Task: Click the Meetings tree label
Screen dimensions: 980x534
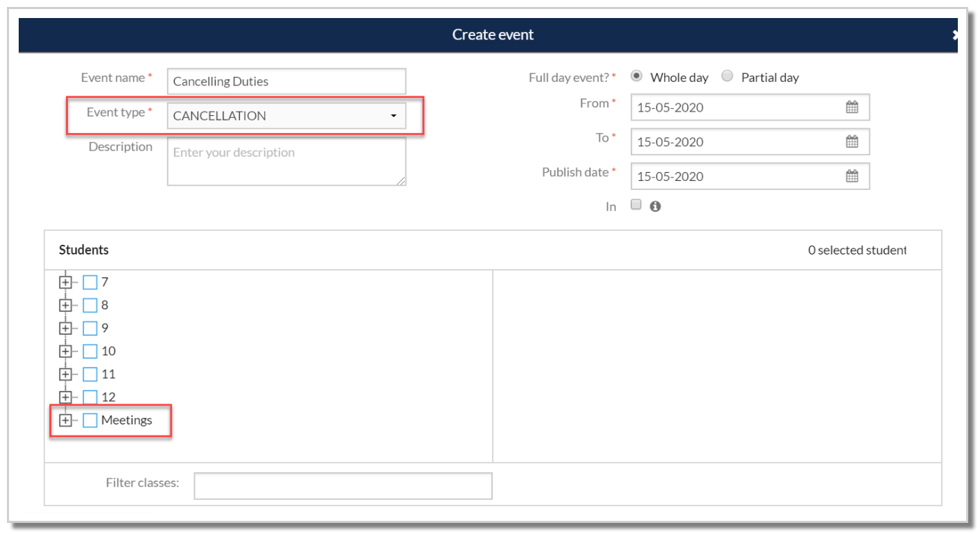Action: click(x=127, y=420)
